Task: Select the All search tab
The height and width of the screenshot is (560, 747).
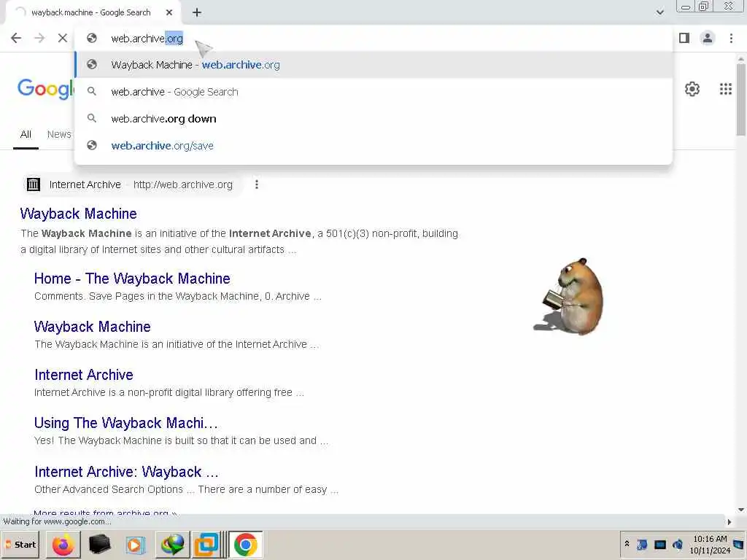Action: point(26,134)
